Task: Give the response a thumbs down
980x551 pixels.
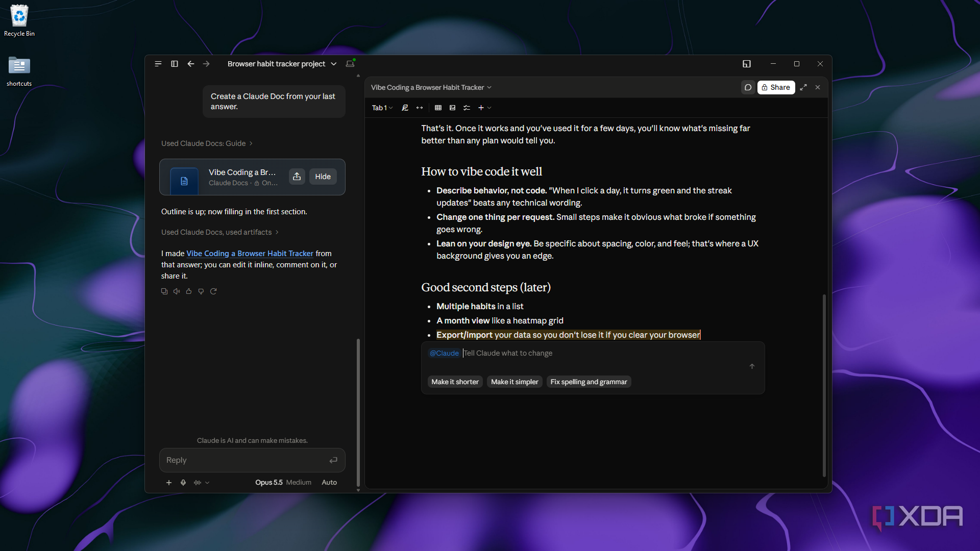Action: point(201,291)
